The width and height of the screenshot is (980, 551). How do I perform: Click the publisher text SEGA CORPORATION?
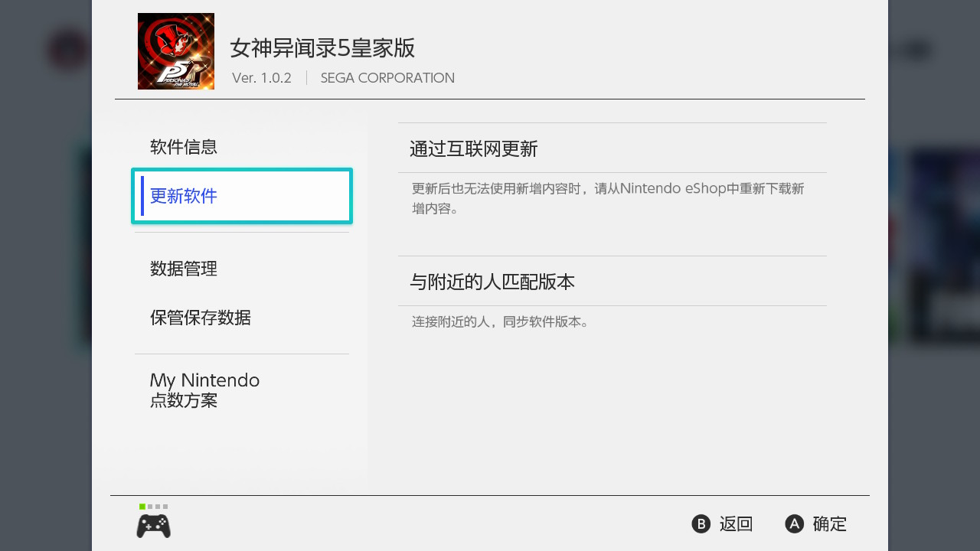click(x=387, y=78)
